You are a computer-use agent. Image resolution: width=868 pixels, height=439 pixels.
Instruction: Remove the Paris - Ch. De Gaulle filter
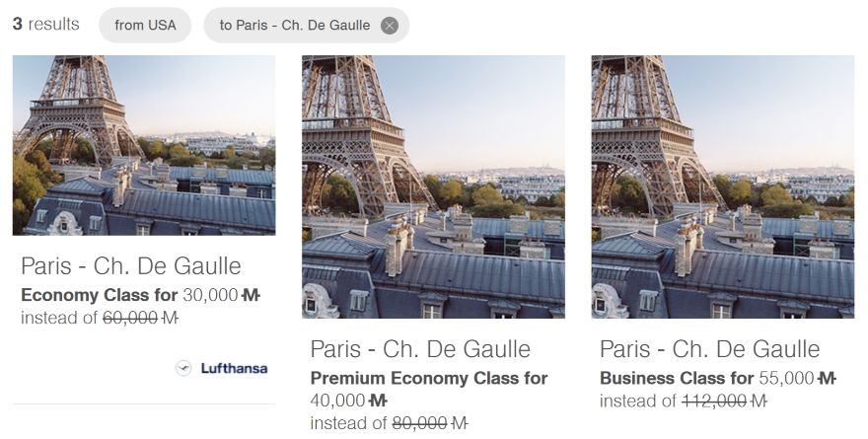tap(390, 26)
